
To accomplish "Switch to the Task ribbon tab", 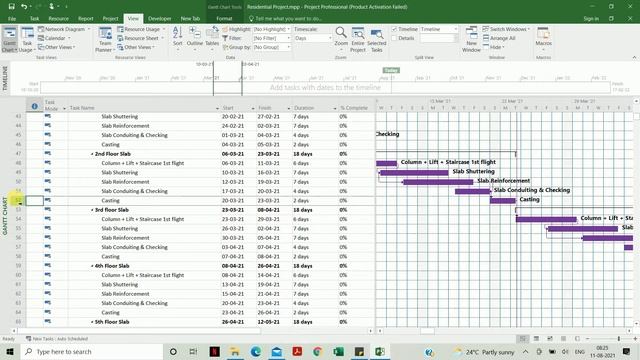I will [34, 19].
